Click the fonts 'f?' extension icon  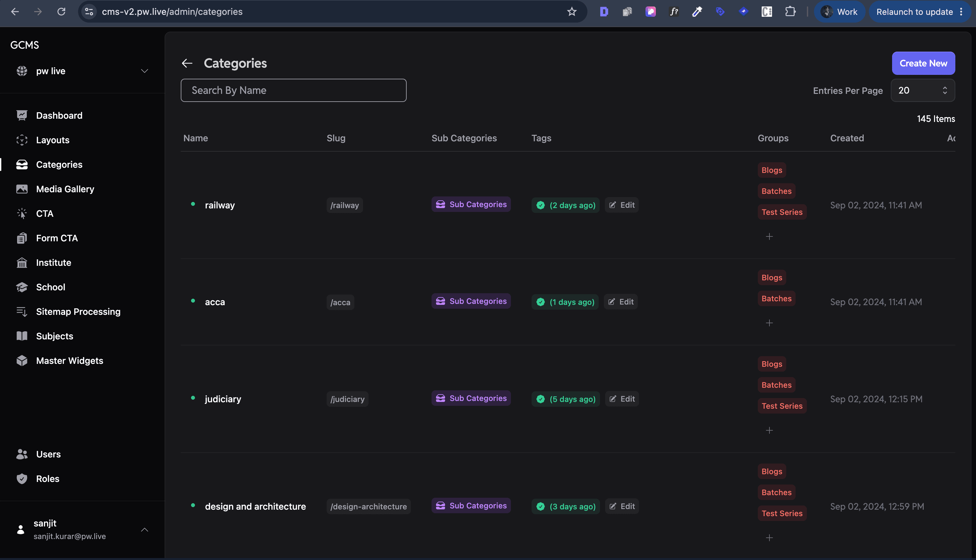tap(674, 12)
